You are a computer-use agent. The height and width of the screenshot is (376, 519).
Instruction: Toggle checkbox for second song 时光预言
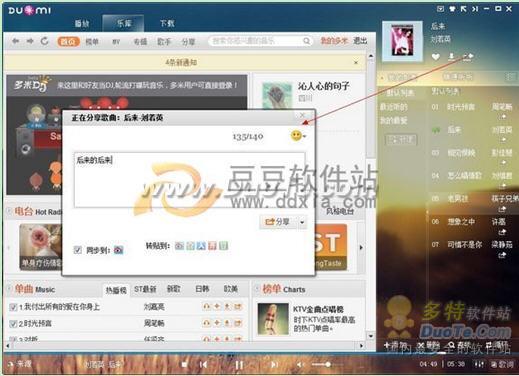point(13,323)
